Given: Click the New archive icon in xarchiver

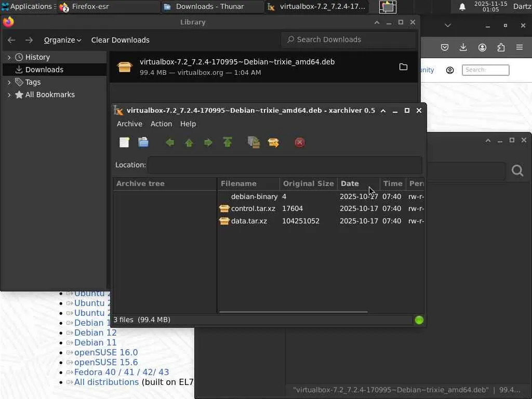Looking at the screenshot, I should point(125,142).
